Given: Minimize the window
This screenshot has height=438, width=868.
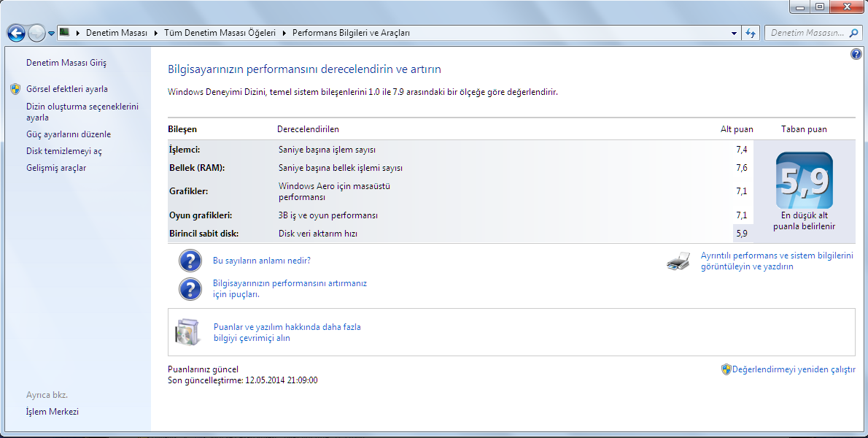Looking at the screenshot, I should (799, 7).
